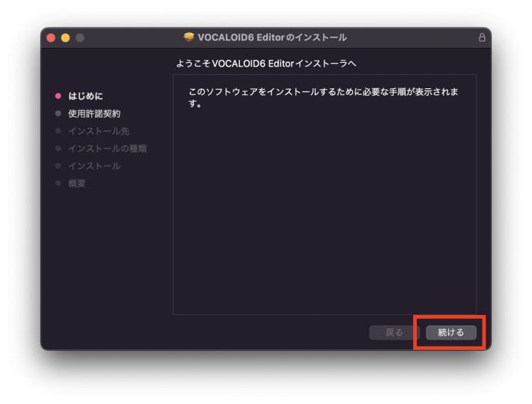Image resolution: width=532 pixels, height=404 pixels.
Task: Select the 概要 step label
Action: (76, 183)
